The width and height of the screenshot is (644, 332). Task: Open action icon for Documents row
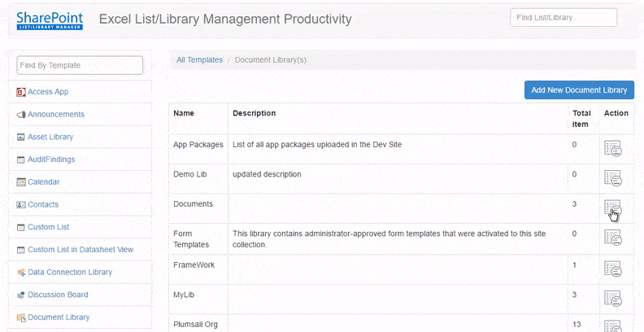tap(612, 207)
